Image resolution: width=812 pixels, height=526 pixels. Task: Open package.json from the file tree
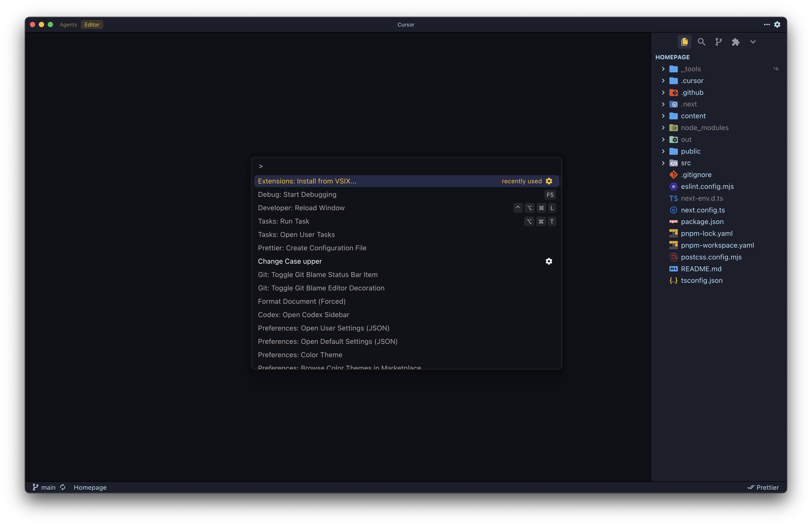[x=702, y=222]
